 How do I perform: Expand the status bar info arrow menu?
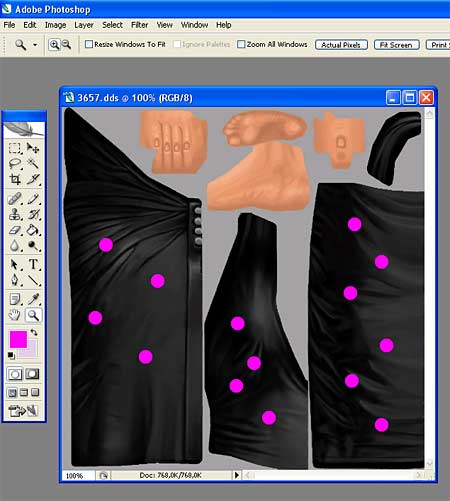click(236, 475)
